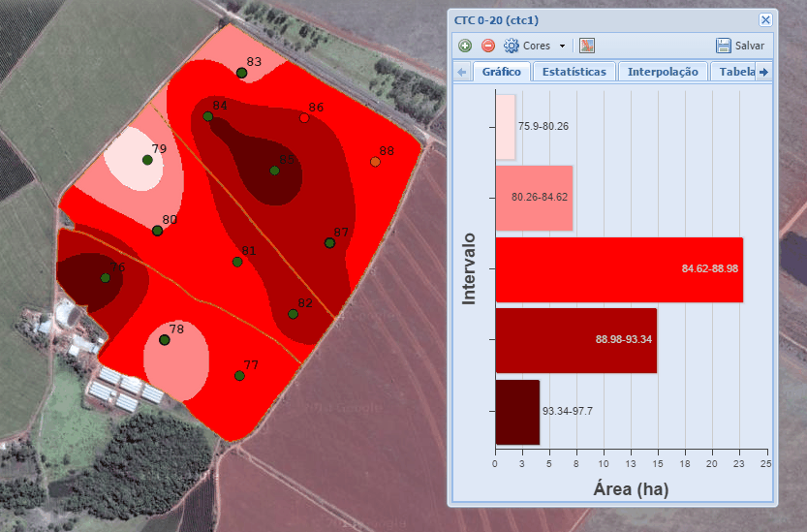Switch to the Estatísticas tab
This screenshot has width=807, height=532.
tap(574, 72)
